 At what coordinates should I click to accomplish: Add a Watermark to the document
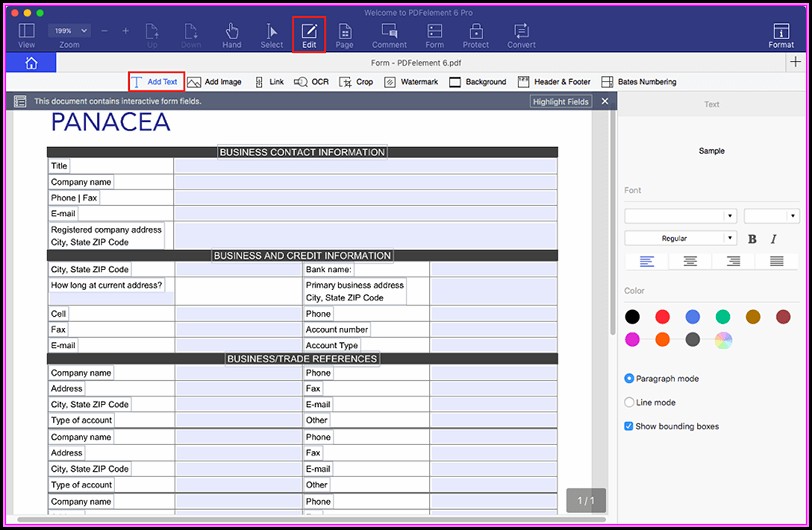[411, 82]
